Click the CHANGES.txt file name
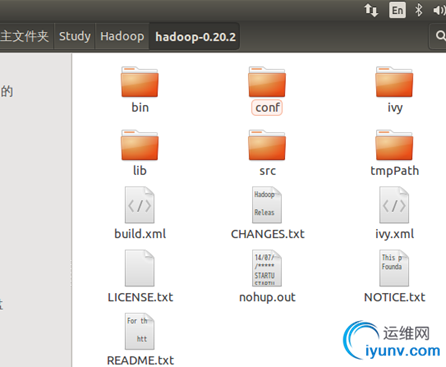The image size is (446, 367). tap(268, 234)
